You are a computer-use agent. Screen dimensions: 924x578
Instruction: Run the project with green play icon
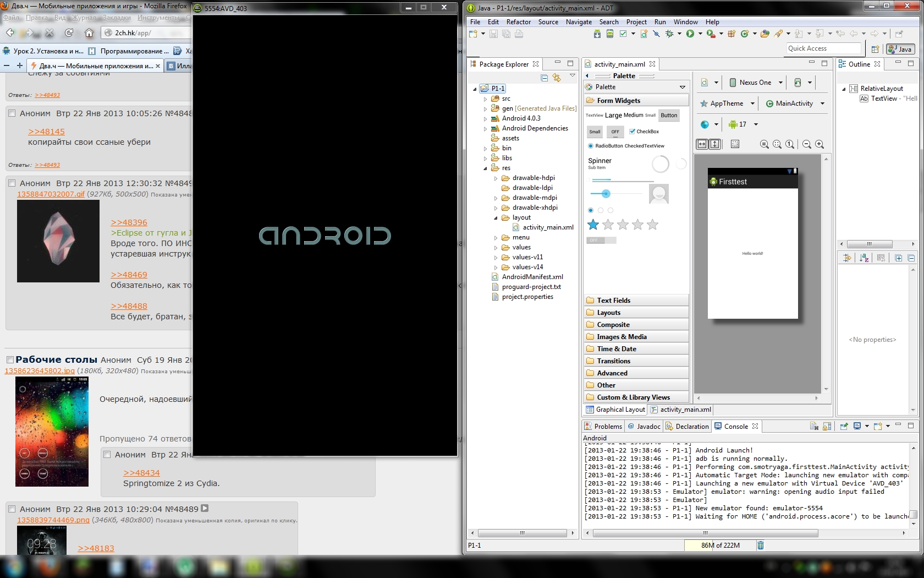click(x=690, y=34)
